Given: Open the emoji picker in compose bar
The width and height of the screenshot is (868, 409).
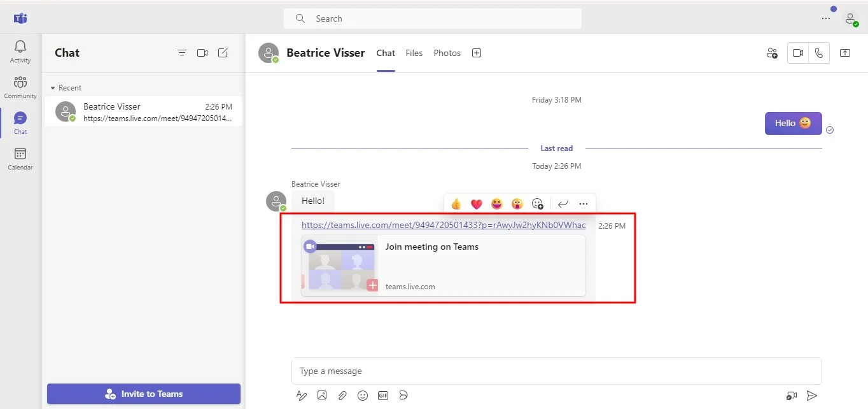Looking at the screenshot, I should (x=363, y=396).
